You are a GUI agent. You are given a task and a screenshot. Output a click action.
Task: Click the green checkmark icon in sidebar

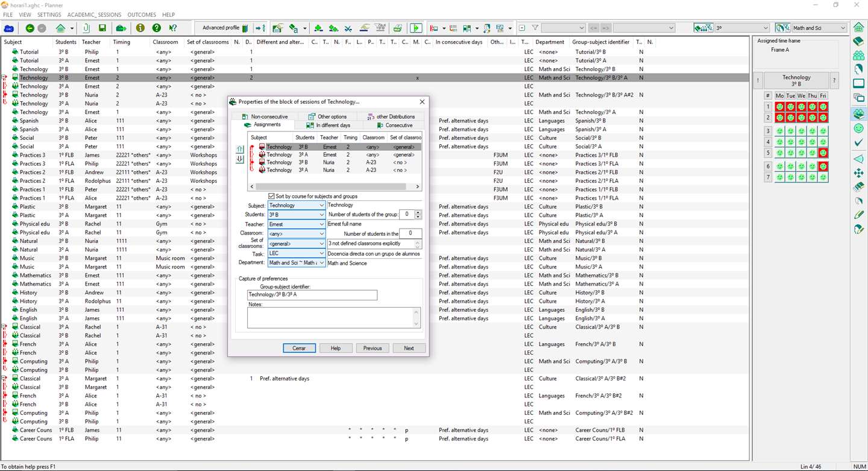858,143
